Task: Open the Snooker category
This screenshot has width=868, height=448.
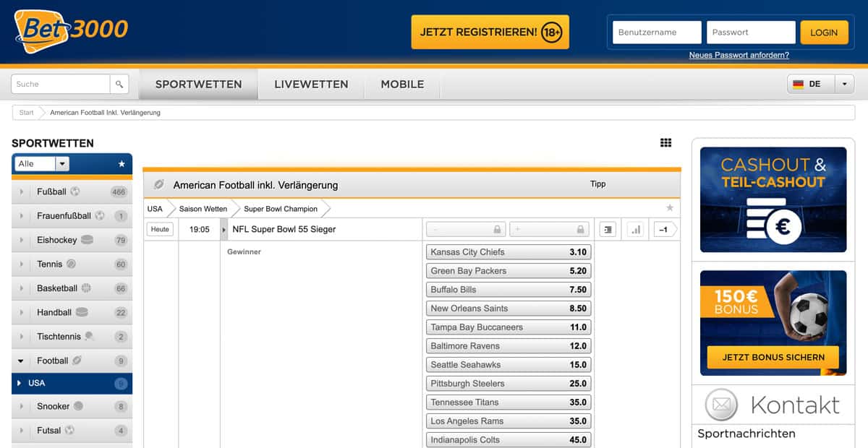Action: point(72,406)
